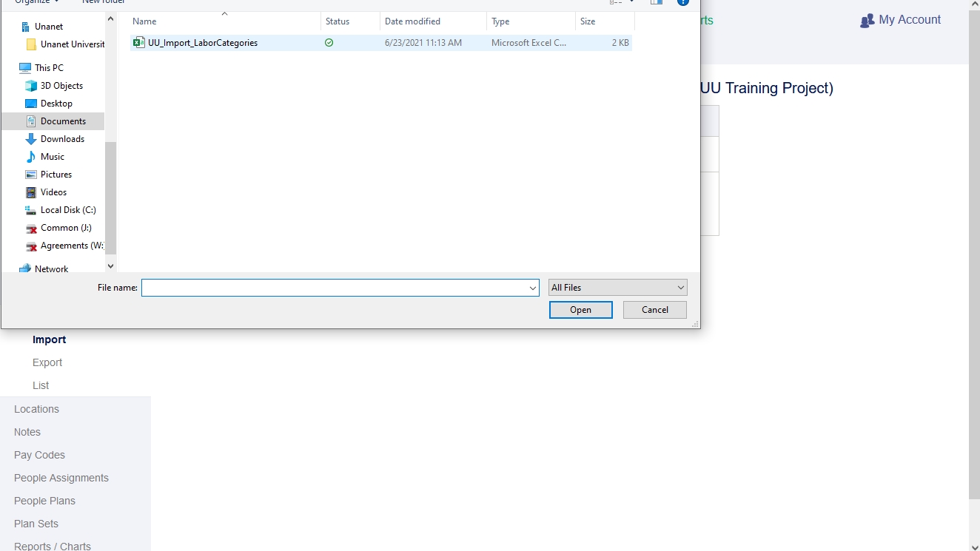980x551 pixels.
Task: Expand the File name history dropdown arrow
Action: 533,288
